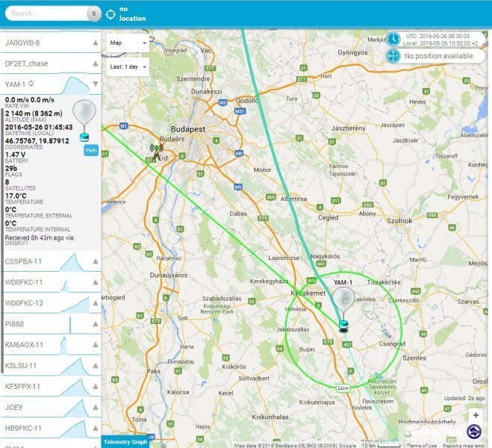Click the OM5KV-1 receiver link
The width and height of the screenshot is (492, 448).
(x=16, y=243)
